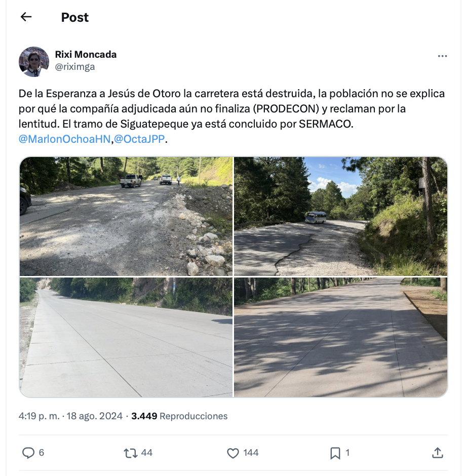View the cracked road photo with minibus

point(340,216)
